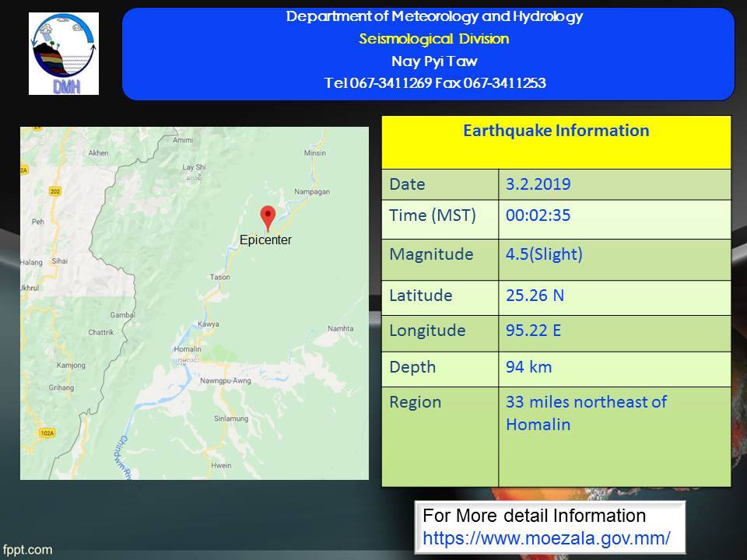Click the 102A road shield on map
This screenshot has height=560, width=747.
coord(47,433)
